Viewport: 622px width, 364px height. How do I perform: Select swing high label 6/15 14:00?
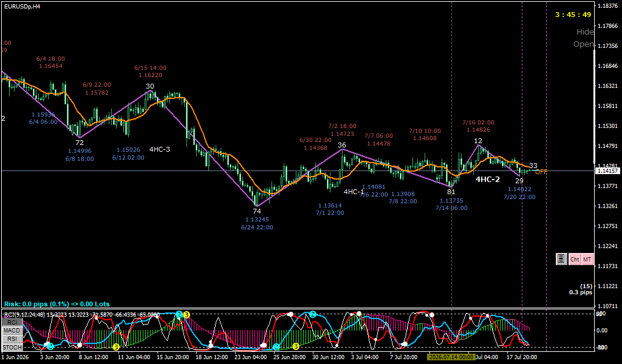tap(151, 68)
